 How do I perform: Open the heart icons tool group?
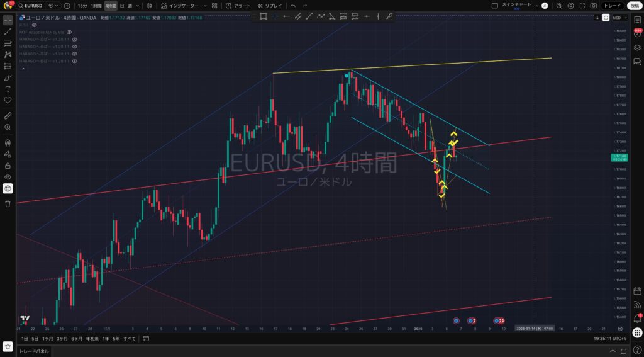click(8, 100)
